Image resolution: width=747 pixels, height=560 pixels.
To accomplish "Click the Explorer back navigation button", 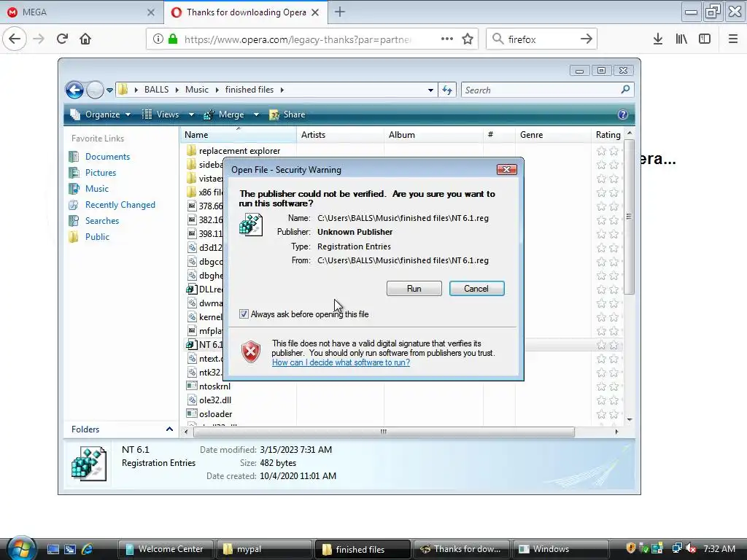I will coord(75,90).
